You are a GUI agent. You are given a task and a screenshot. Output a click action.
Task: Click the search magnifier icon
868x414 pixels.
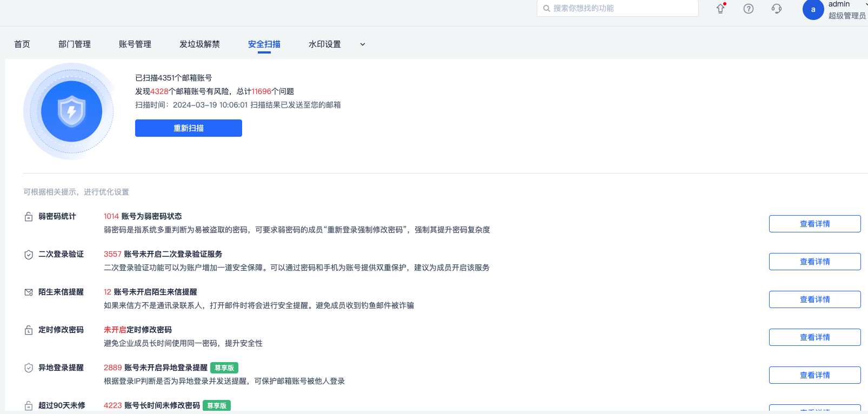pos(546,9)
